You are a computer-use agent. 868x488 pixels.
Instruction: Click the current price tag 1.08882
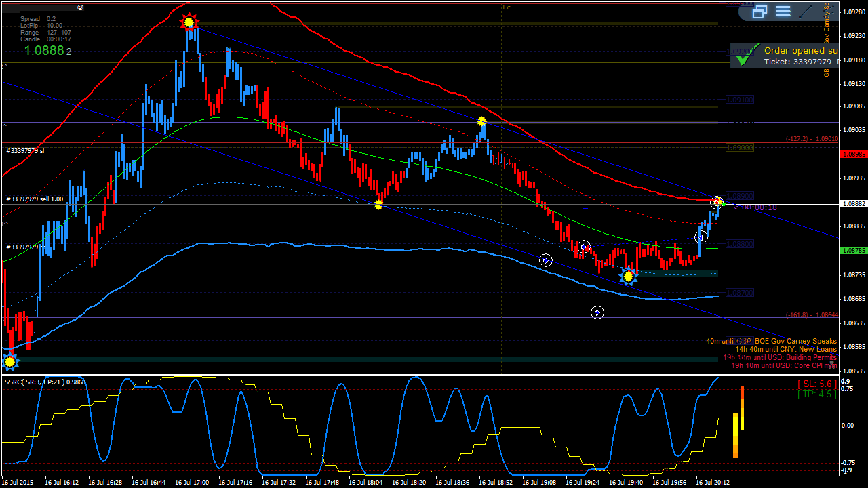pyautogui.click(x=853, y=203)
